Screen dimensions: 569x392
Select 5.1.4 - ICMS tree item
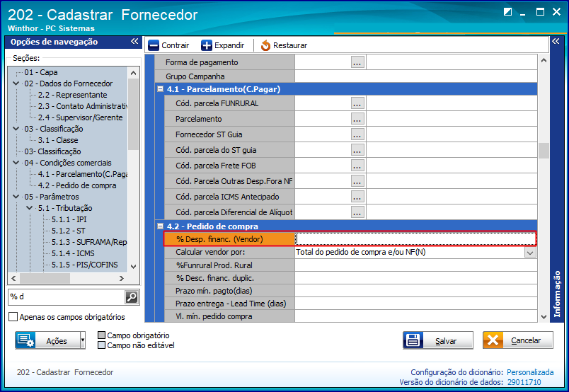(x=73, y=253)
